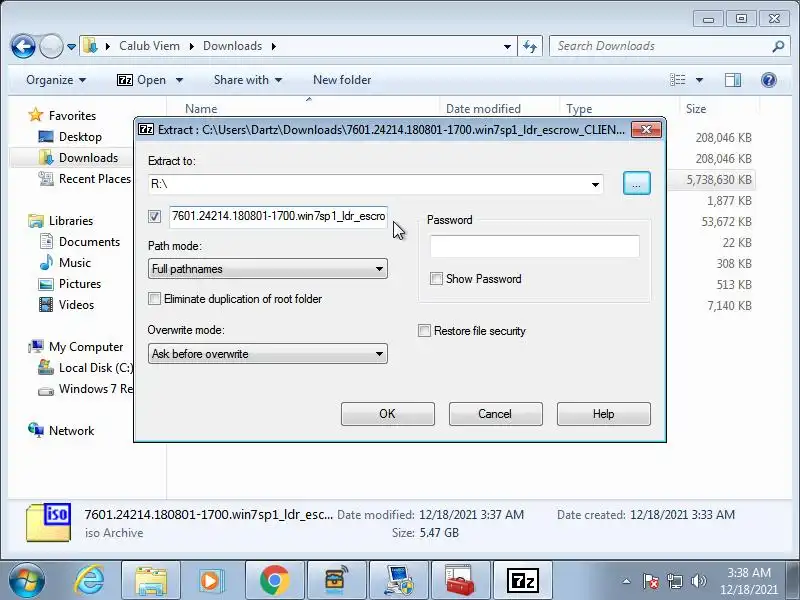Enable the Restore file security checkbox
800x600 pixels.
(424, 331)
